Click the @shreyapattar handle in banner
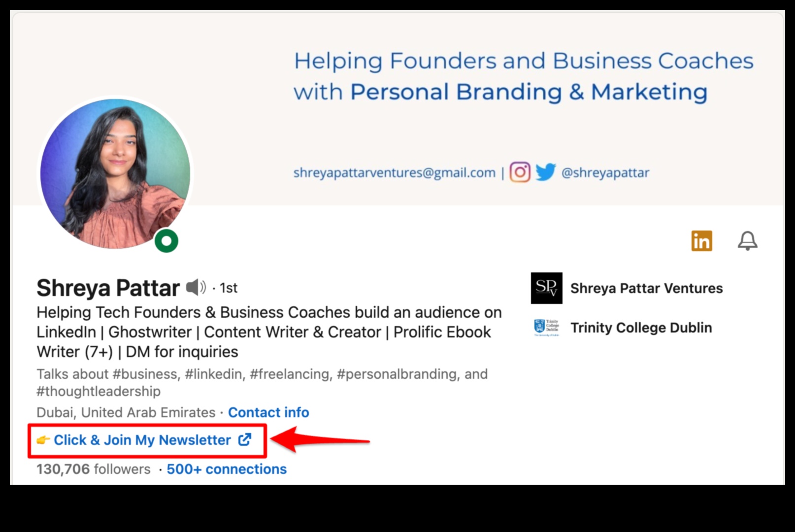 point(605,173)
